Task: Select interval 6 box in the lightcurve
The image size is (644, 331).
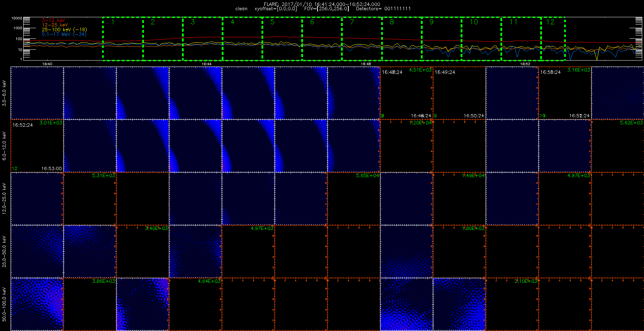Action: 322,39
